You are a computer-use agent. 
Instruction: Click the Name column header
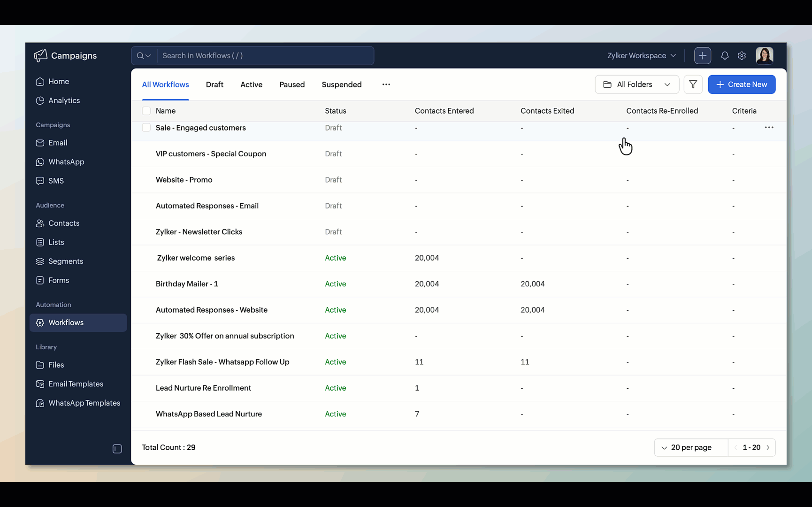pyautogui.click(x=166, y=111)
